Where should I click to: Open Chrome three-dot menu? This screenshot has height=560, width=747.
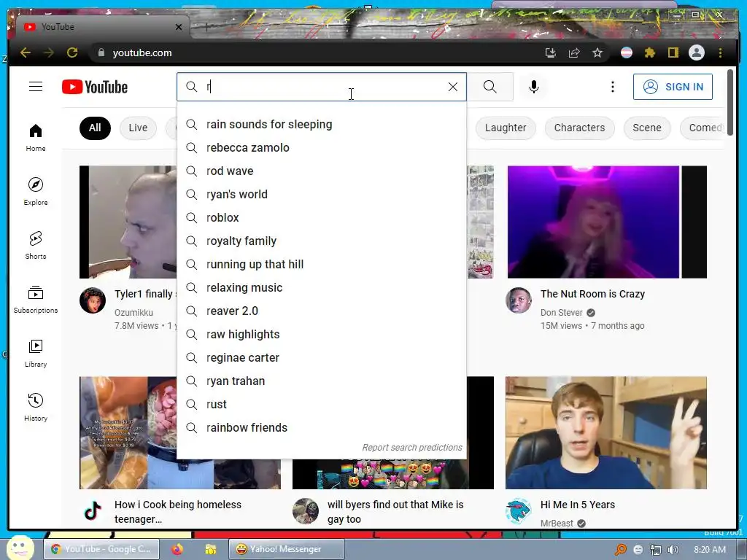(720, 52)
